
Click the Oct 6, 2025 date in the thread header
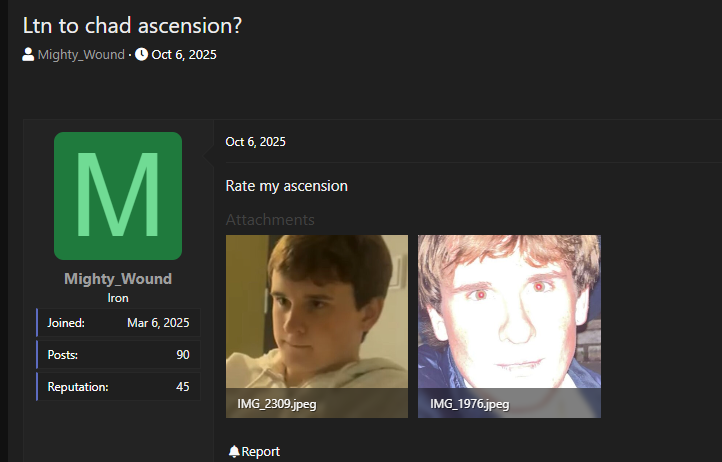click(x=184, y=54)
